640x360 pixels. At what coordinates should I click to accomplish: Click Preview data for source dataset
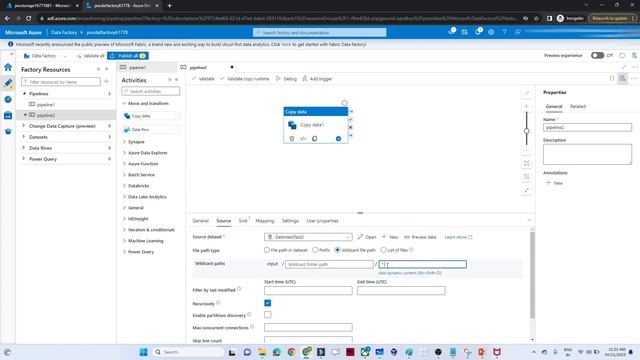[x=420, y=237]
